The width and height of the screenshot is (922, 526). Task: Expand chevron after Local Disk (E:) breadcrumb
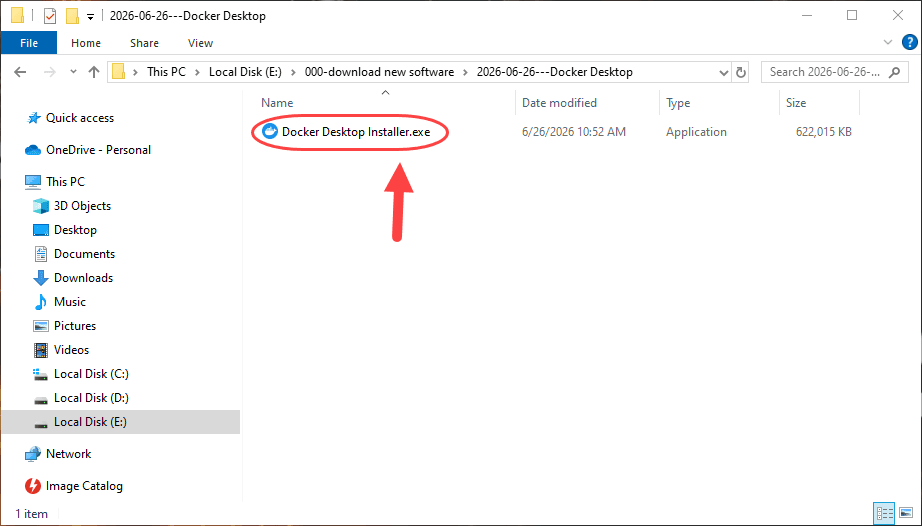click(293, 72)
